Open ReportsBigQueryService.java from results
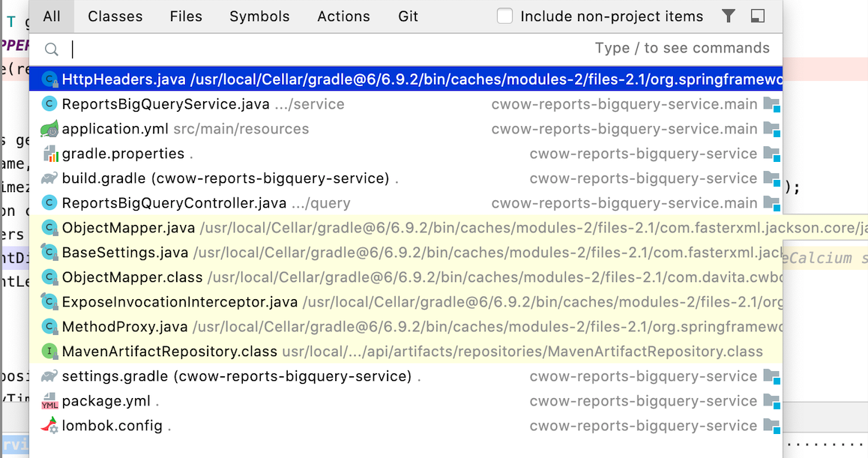 click(167, 104)
